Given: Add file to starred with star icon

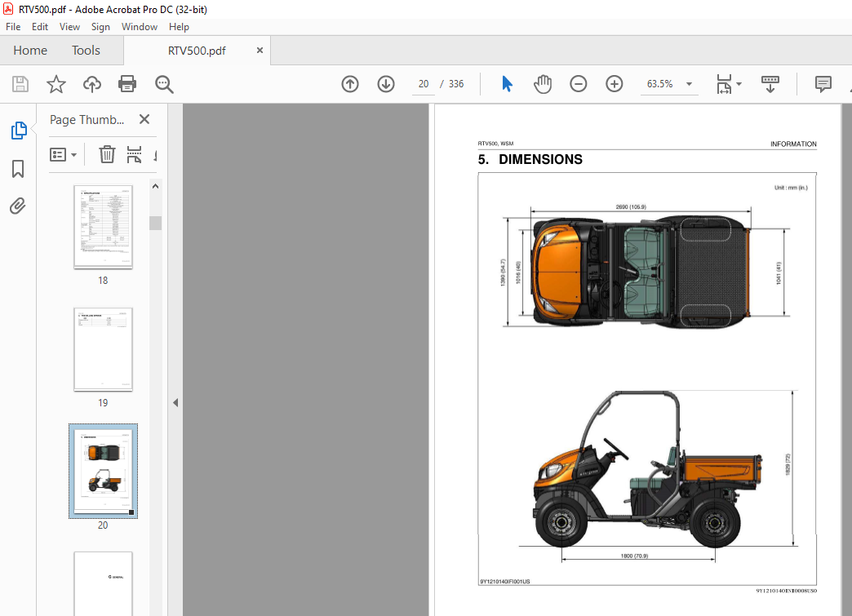Looking at the screenshot, I should coord(56,84).
